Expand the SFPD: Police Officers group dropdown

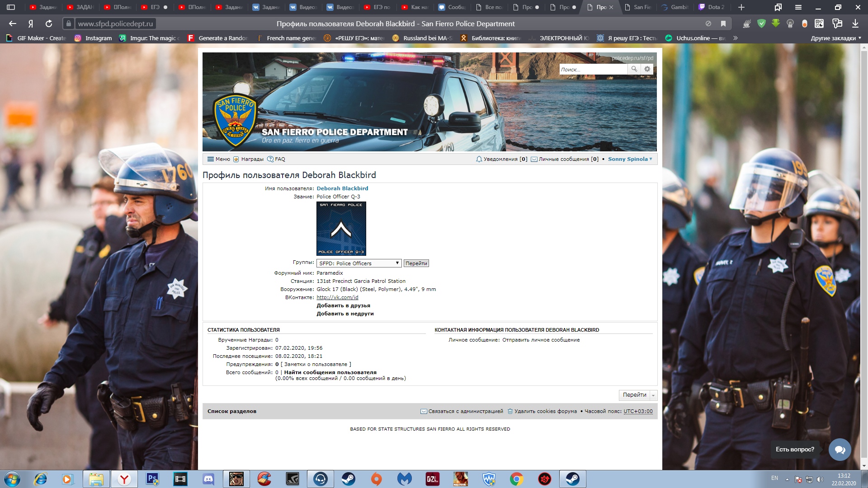pyautogui.click(x=359, y=263)
